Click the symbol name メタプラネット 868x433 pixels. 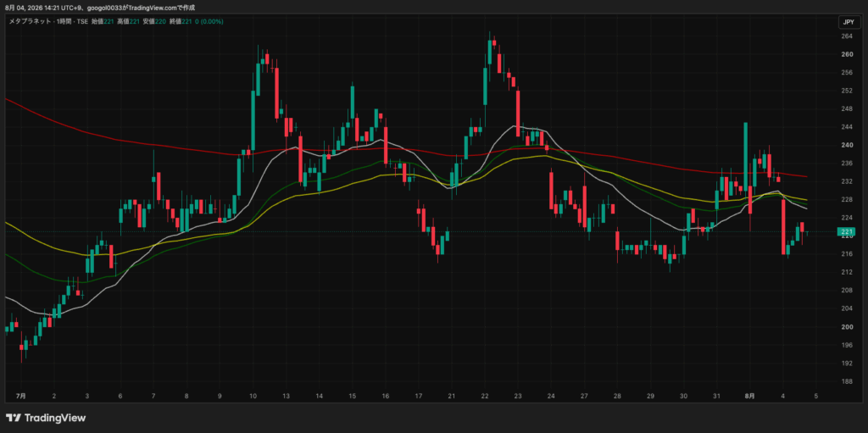(x=28, y=21)
